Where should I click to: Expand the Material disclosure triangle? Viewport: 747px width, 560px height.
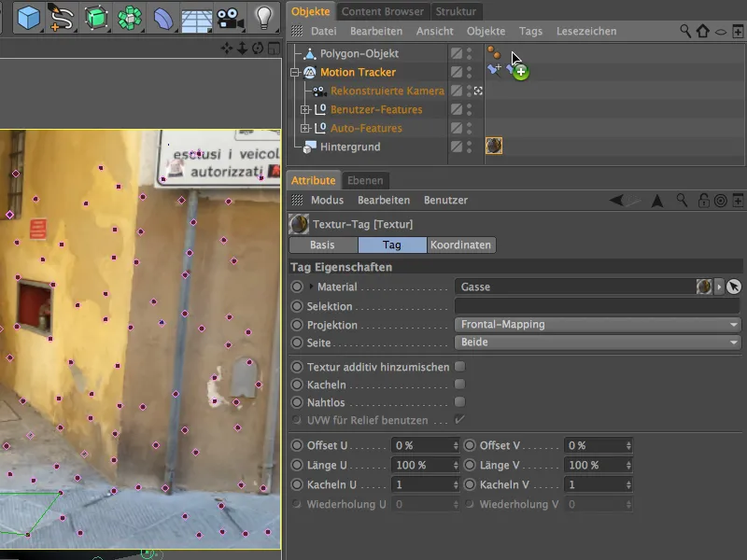click(311, 287)
